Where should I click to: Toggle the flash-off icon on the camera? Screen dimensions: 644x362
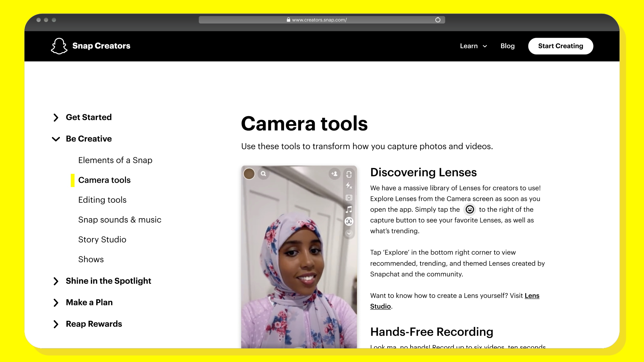coord(349,186)
